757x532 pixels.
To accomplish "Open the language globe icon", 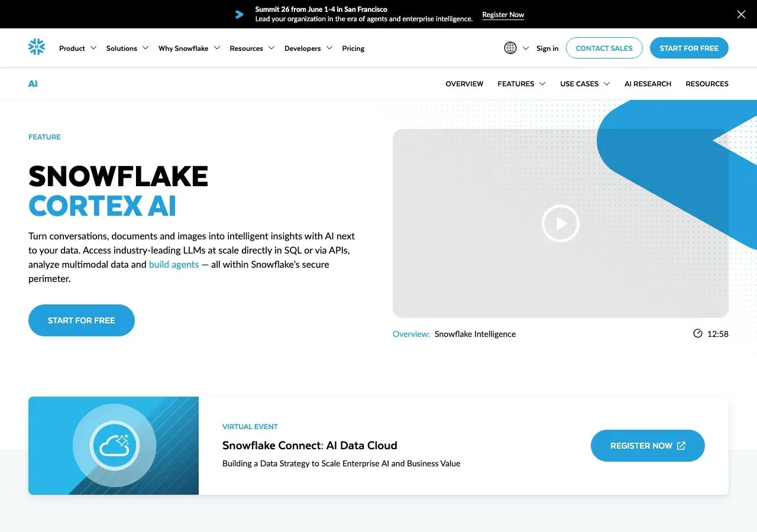I will point(510,48).
